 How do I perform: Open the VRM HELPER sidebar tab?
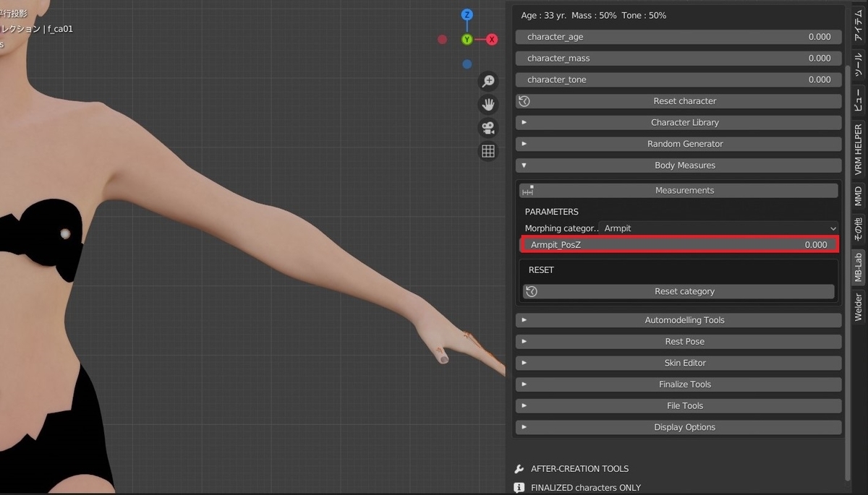coord(858,150)
